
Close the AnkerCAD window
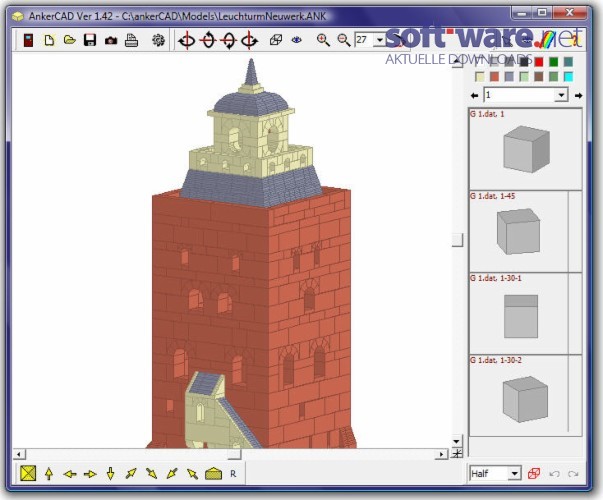click(570, 13)
